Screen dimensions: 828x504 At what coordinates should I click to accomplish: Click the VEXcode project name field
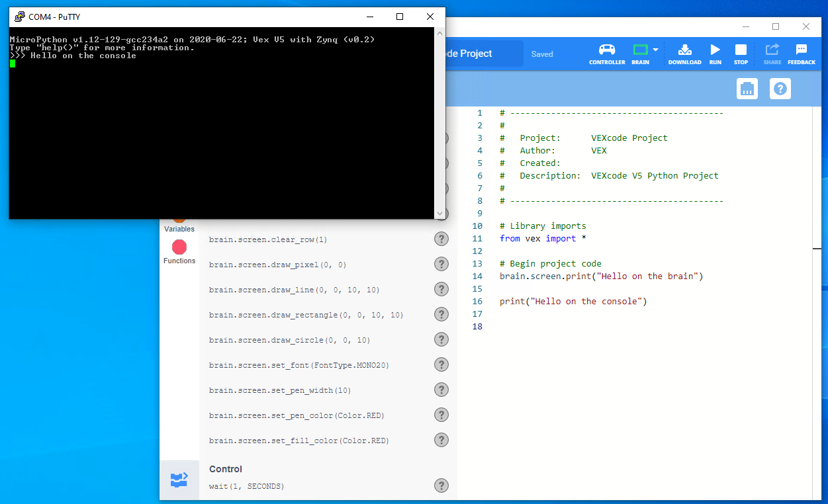484,54
